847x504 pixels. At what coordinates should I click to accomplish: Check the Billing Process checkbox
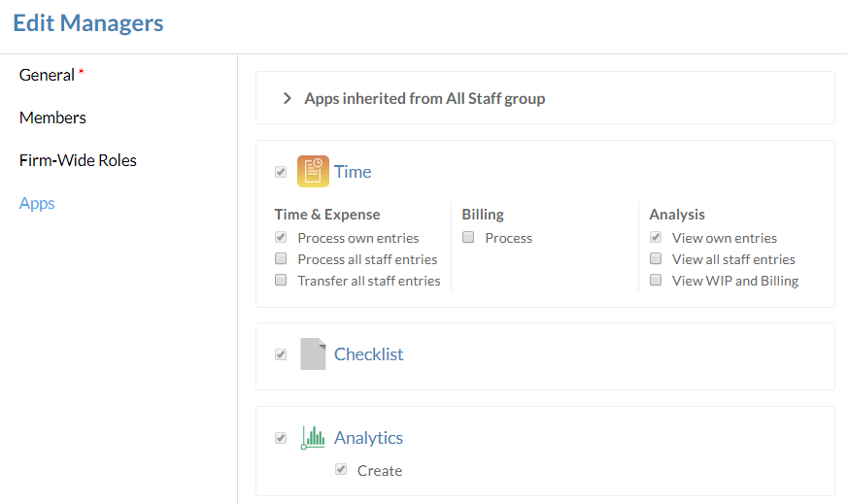click(x=468, y=238)
